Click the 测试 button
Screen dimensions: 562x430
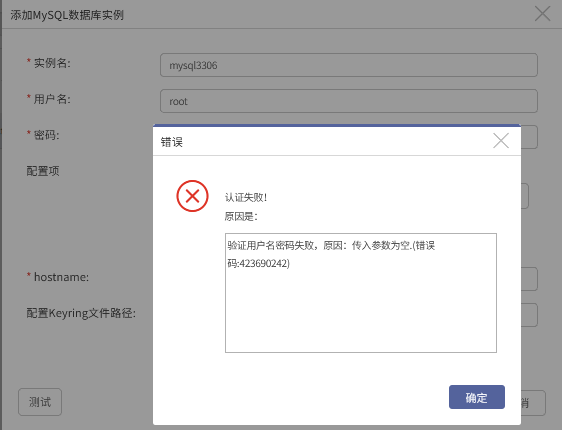point(40,402)
